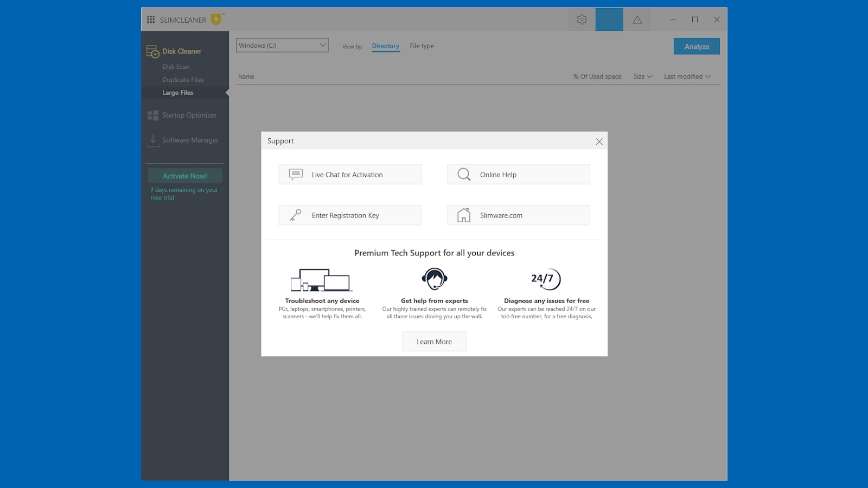Open Disk Scan in sidebar
The image size is (868, 488).
tap(176, 67)
